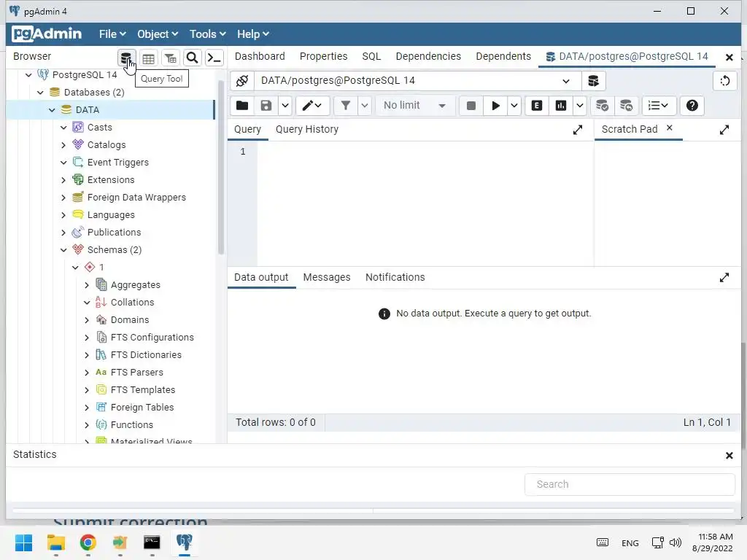Viewport: 747px width, 560px height.
Task: Expand the Extensions tree node
Action: coord(64,180)
